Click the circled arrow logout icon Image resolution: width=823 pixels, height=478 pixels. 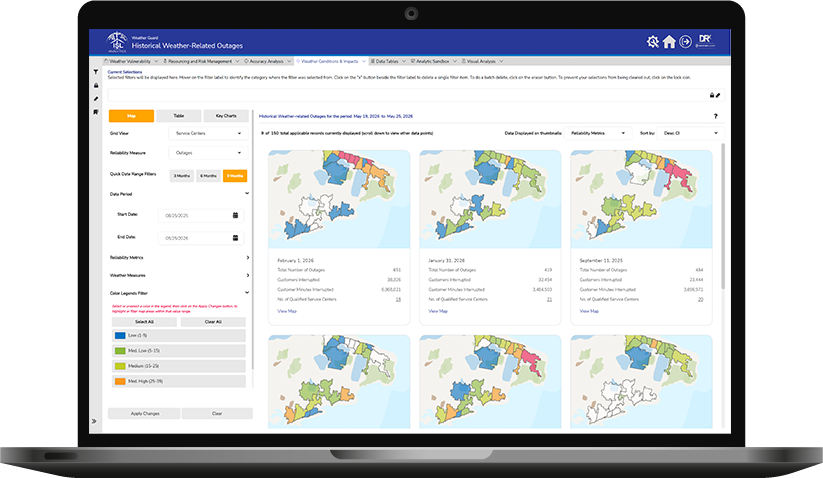pyautogui.click(x=685, y=41)
